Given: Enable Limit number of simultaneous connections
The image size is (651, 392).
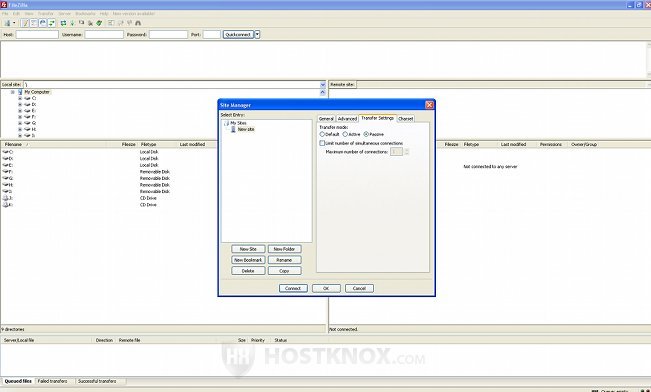Looking at the screenshot, I should [322, 143].
